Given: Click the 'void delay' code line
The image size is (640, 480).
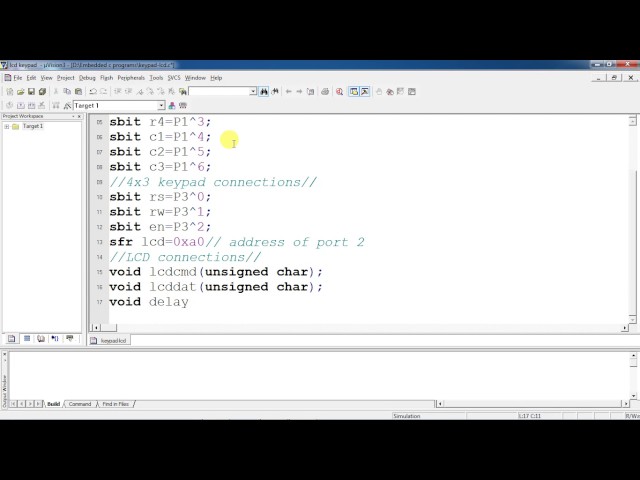Looking at the screenshot, I should pos(149,302).
